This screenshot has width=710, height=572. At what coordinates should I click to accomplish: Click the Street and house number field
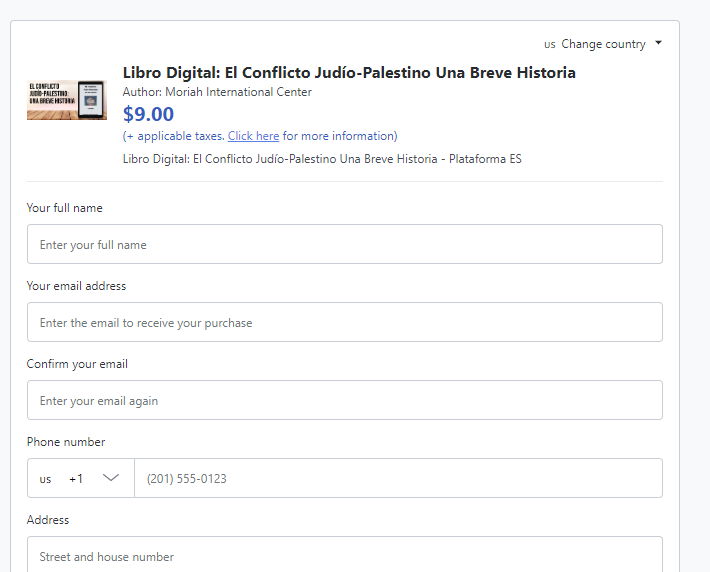point(344,556)
